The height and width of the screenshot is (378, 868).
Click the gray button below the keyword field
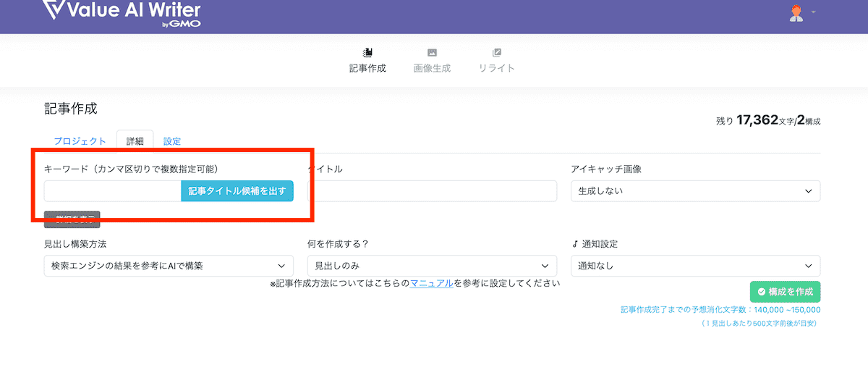[72, 217]
